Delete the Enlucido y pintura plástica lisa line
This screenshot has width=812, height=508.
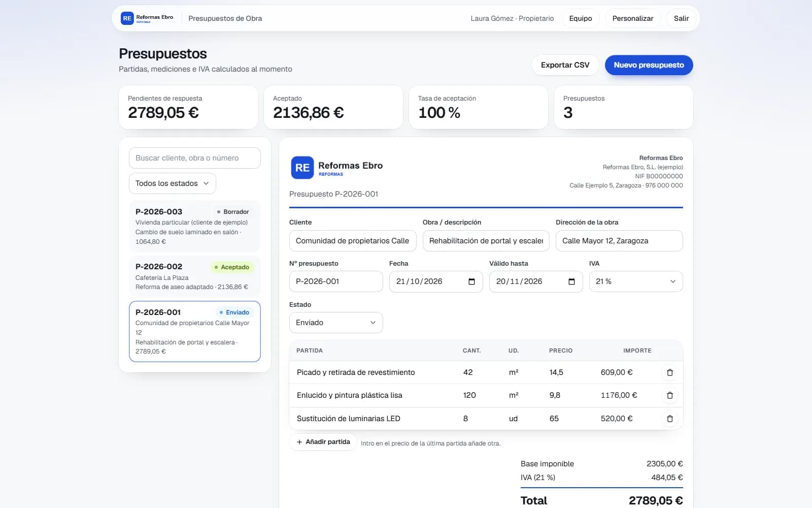click(x=669, y=395)
